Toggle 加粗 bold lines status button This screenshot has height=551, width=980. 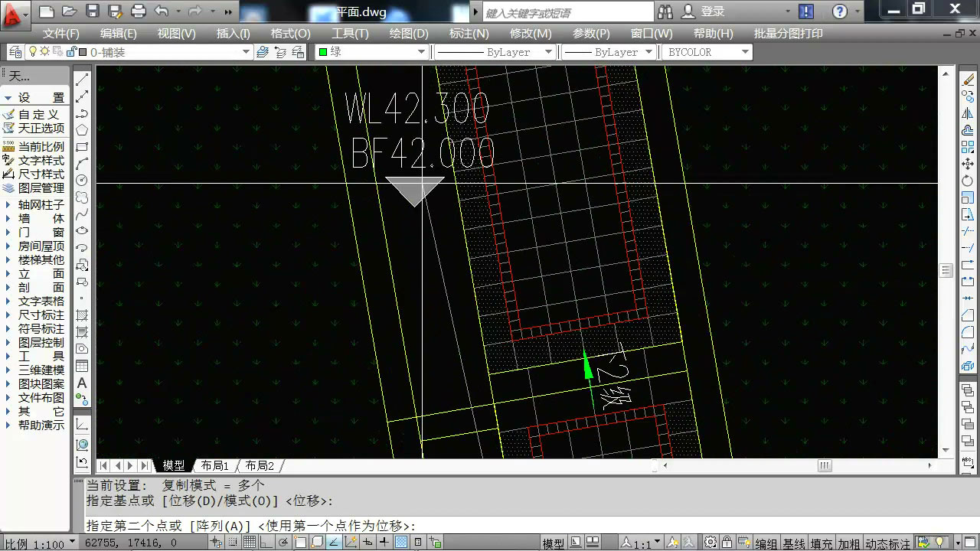[x=848, y=544]
